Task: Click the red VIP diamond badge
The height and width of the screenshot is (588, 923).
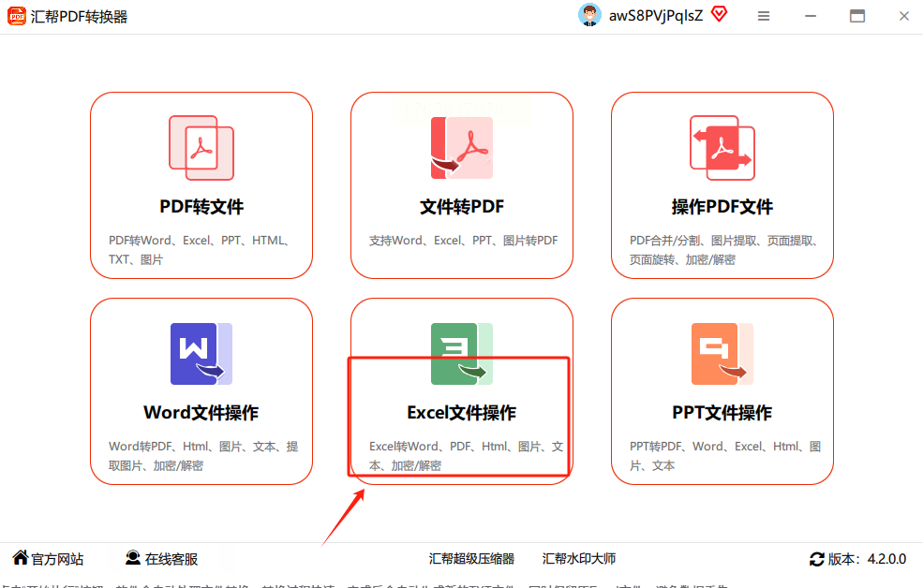Action: pyautogui.click(x=720, y=13)
